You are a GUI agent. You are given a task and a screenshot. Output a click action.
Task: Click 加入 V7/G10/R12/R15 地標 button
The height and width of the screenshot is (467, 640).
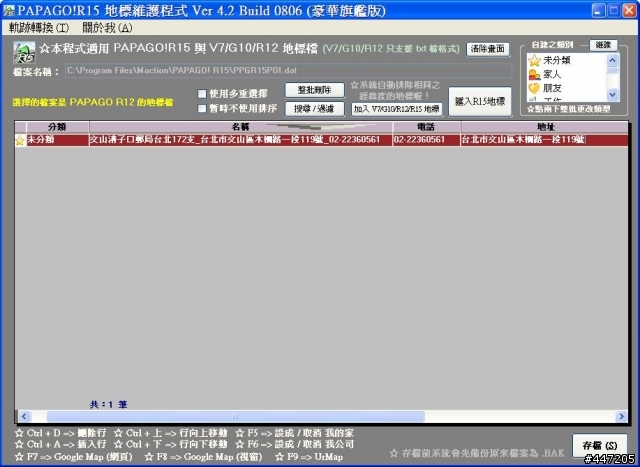pos(397,109)
